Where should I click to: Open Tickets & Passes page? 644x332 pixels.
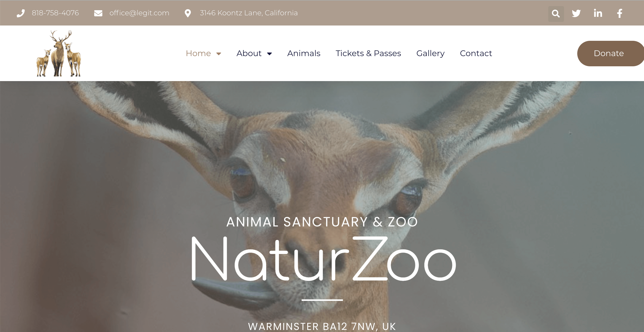368,53
